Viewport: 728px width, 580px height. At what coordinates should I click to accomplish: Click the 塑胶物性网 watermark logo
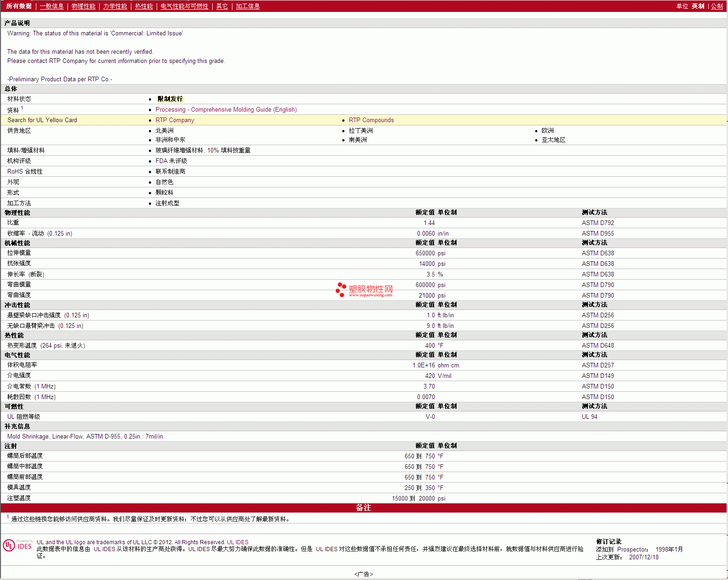tap(364, 290)
